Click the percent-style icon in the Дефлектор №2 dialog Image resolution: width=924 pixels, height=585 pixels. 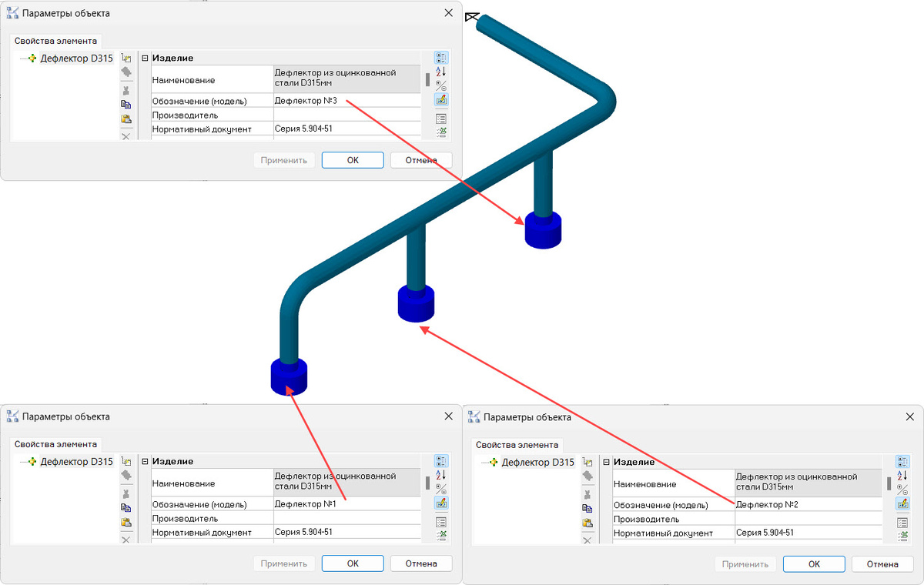pyautogui.click(x=902, y=490)
